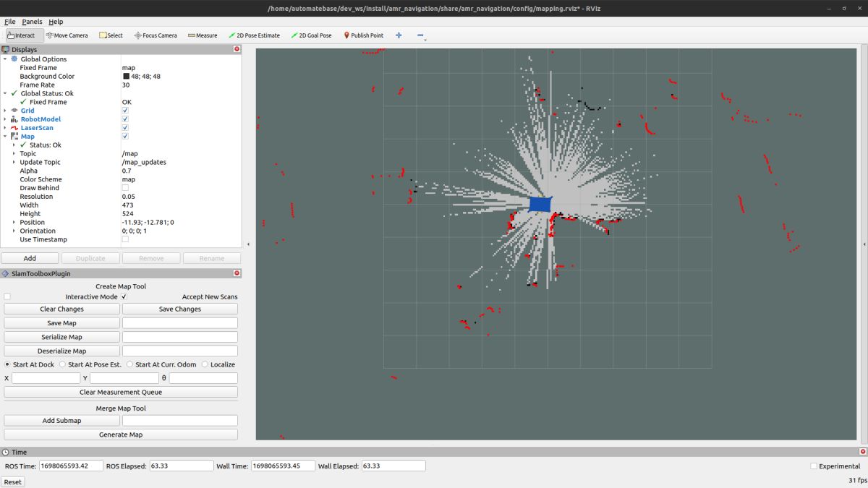Select the 2D Pose Estimate tool

254,35
